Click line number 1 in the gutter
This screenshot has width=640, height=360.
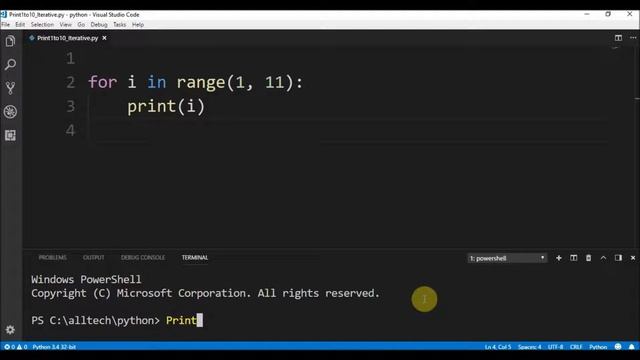(71, 58)
